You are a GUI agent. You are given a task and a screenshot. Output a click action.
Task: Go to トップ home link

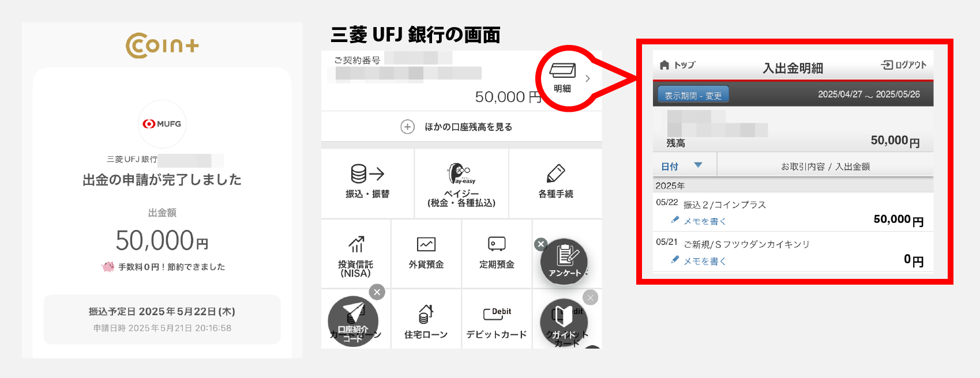[678, 65]
